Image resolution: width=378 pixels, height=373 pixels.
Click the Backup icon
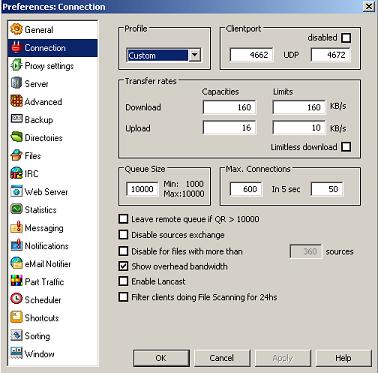[x=16, y=119]
